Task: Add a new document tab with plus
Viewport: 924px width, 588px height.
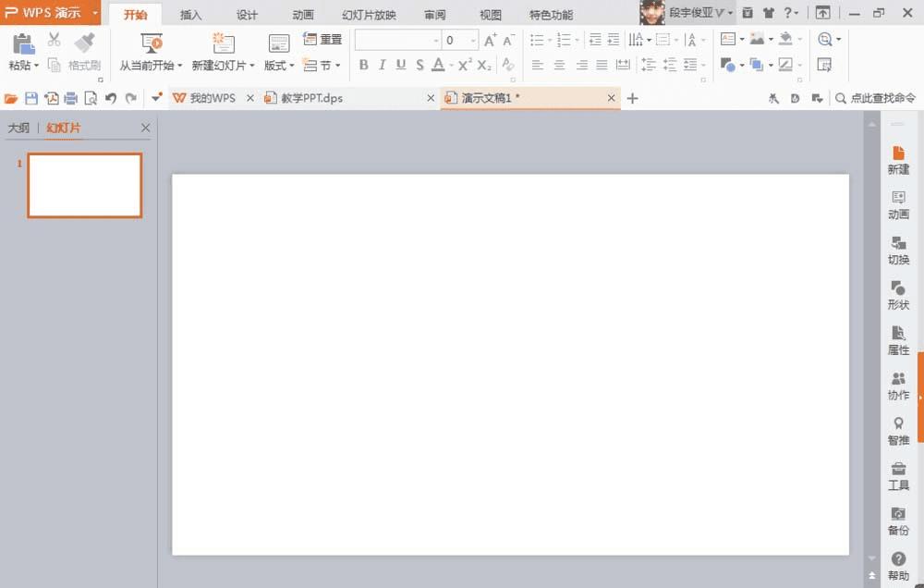Action: click(x=632, y=98)
